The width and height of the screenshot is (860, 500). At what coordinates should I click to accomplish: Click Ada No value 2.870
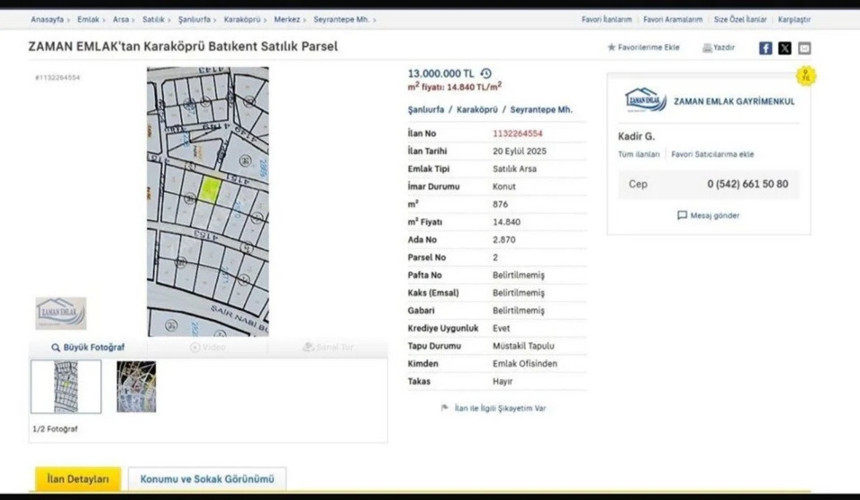point(503,240)
